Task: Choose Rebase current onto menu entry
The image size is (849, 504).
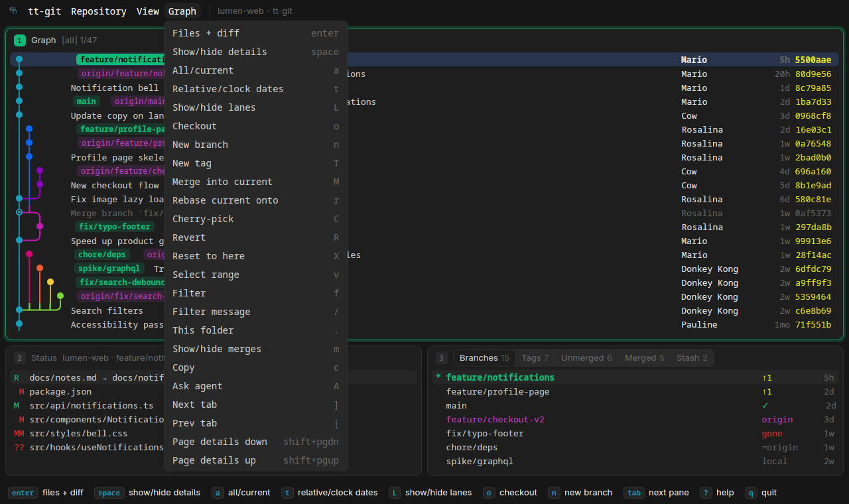Action: tap(256, 200)
